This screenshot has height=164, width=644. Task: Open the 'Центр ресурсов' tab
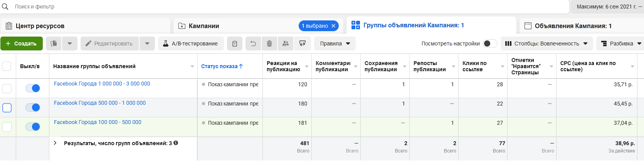point(85,26)
